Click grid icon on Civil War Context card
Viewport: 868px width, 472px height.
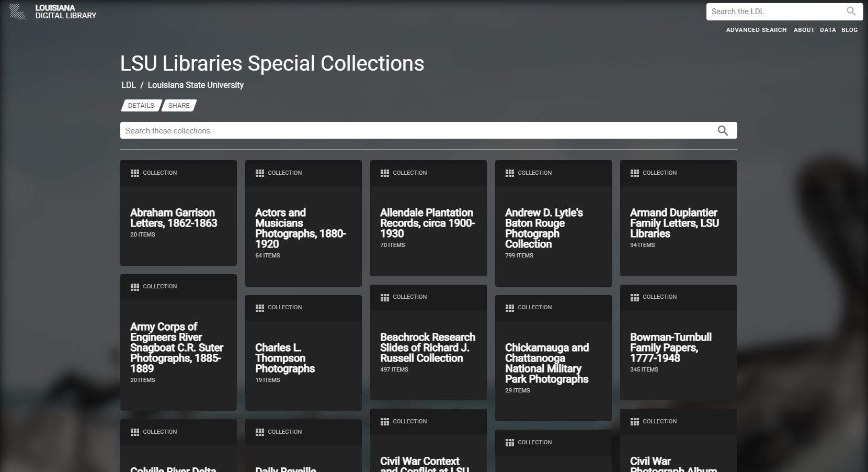[385, 422]
